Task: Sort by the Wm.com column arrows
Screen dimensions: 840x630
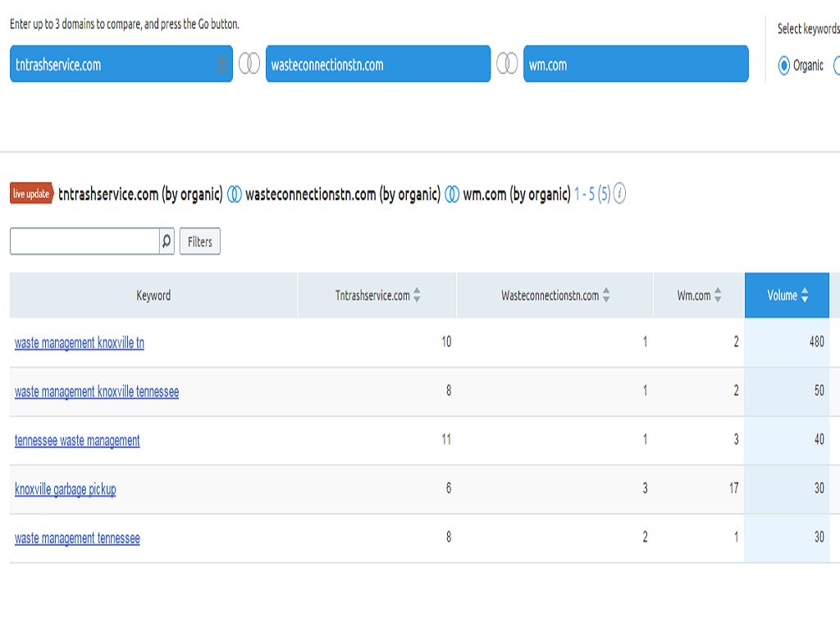Action: (x=718, y=295)
